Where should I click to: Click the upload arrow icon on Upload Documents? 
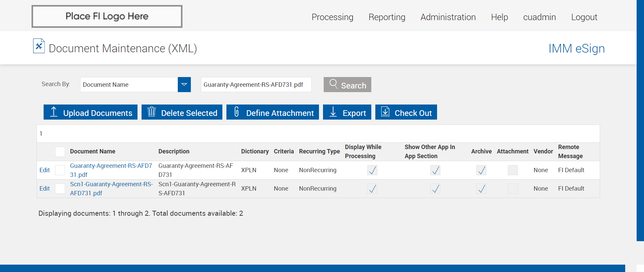tap(54, 112)
